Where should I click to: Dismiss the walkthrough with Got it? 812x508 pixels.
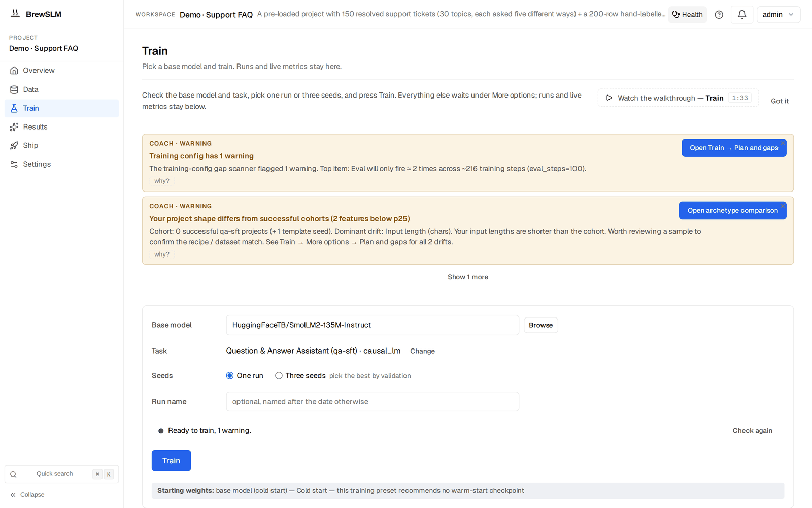click(780, 101)
